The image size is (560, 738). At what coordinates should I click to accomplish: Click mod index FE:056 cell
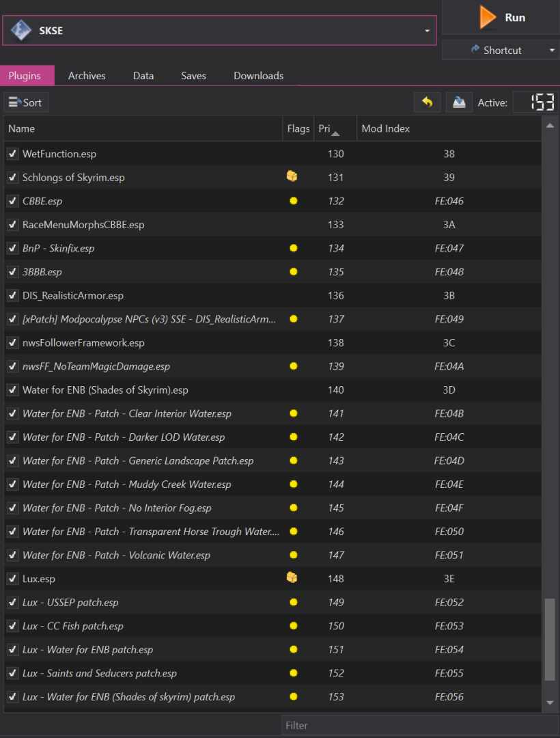coord(449,696)
